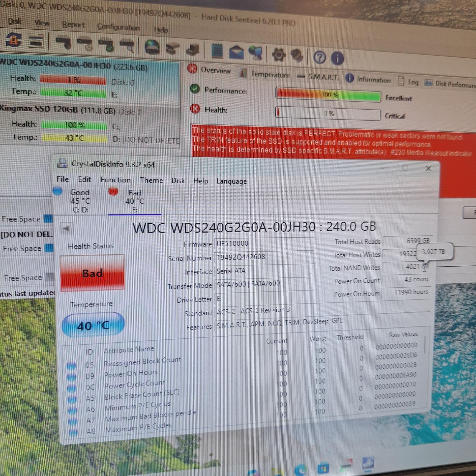Viewport: 476px width, 476px height.
Task: Switch to the Overview tab
Action: coord(209,70)
